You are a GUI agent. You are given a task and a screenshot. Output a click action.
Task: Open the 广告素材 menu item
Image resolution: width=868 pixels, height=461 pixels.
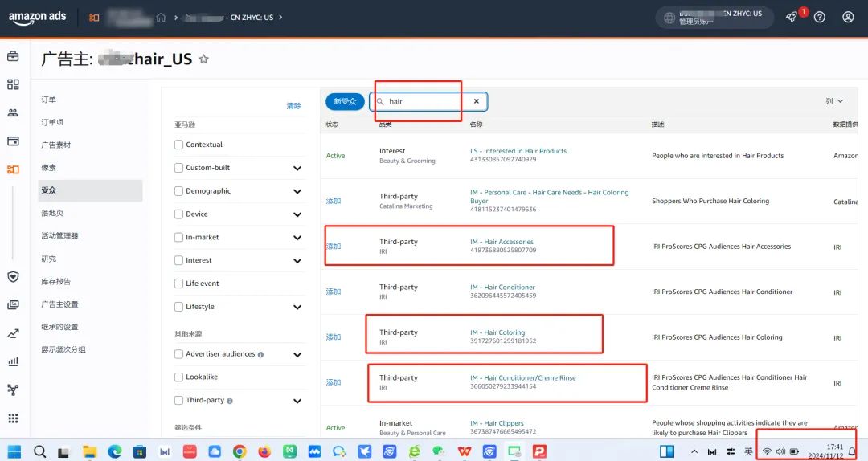(56, 145)
